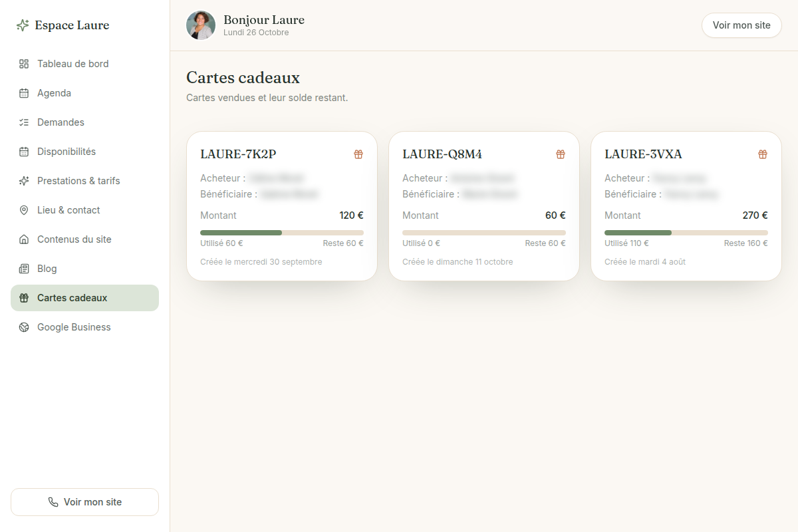Open the Demandes page

point(84,122)
